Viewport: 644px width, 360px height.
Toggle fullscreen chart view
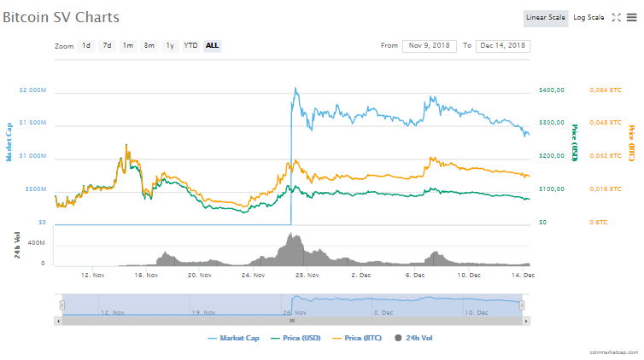pyautogui.click(x=616, y=17)
